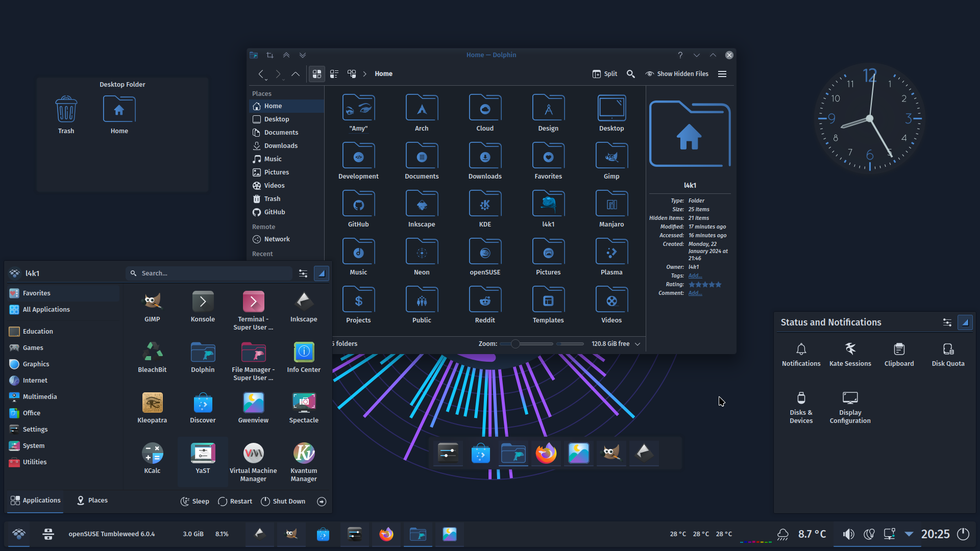The image size is (980, 551).
Task: Expand the system tray hidden icons arrow
Action: pos(909,534)
